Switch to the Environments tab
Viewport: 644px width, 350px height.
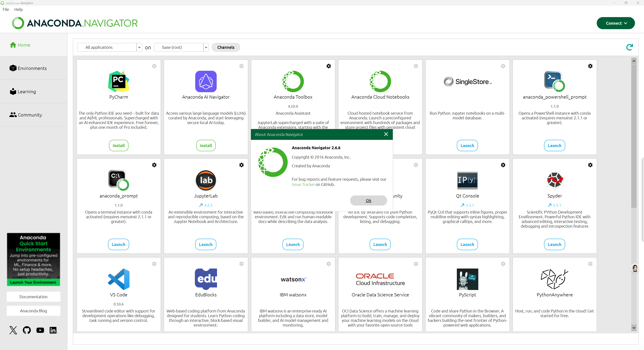[x=32, y=68]
